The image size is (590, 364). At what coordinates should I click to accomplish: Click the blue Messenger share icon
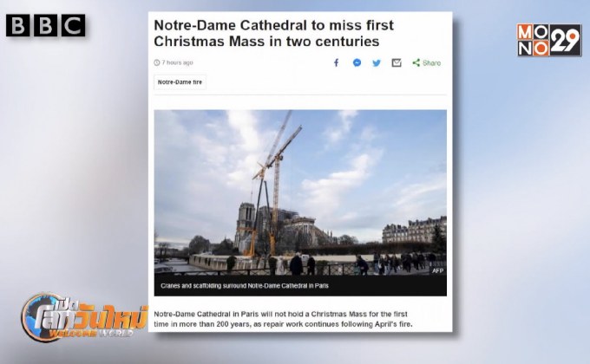coord(357,62)
